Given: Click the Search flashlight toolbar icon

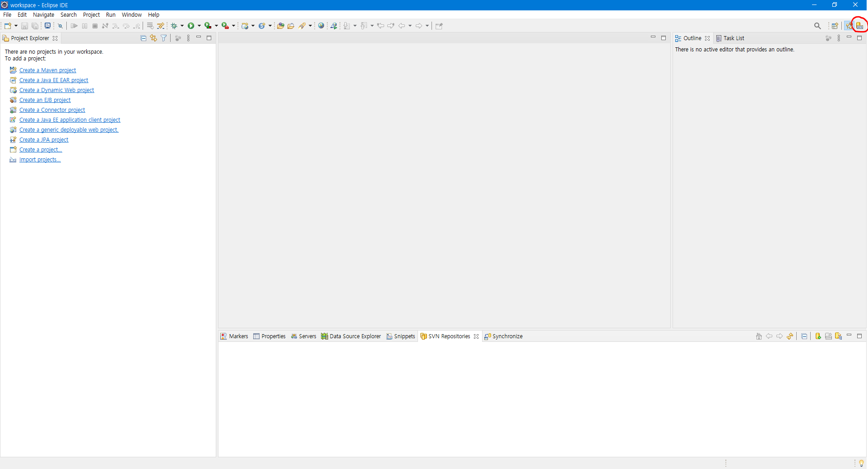Looking at the screenshot, I should coord(302,26).
